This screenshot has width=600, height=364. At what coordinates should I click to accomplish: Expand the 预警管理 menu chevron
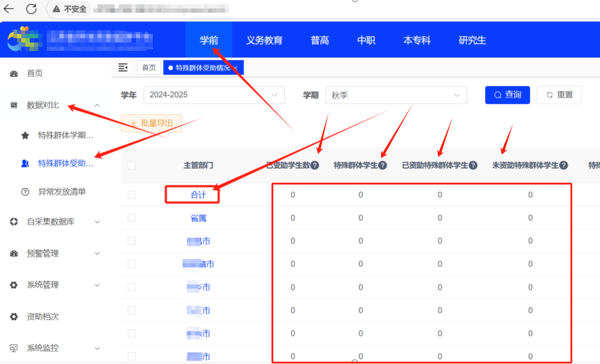[x=97, y=254]
